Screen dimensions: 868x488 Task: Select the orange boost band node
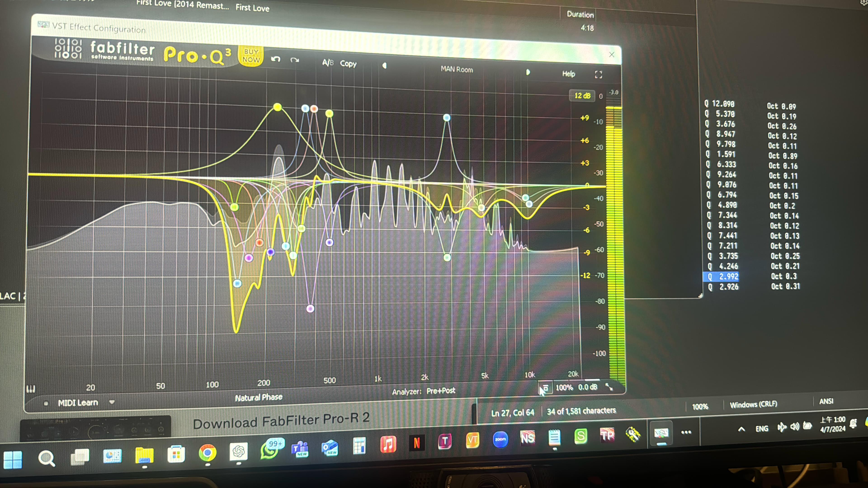pos(314,108)
